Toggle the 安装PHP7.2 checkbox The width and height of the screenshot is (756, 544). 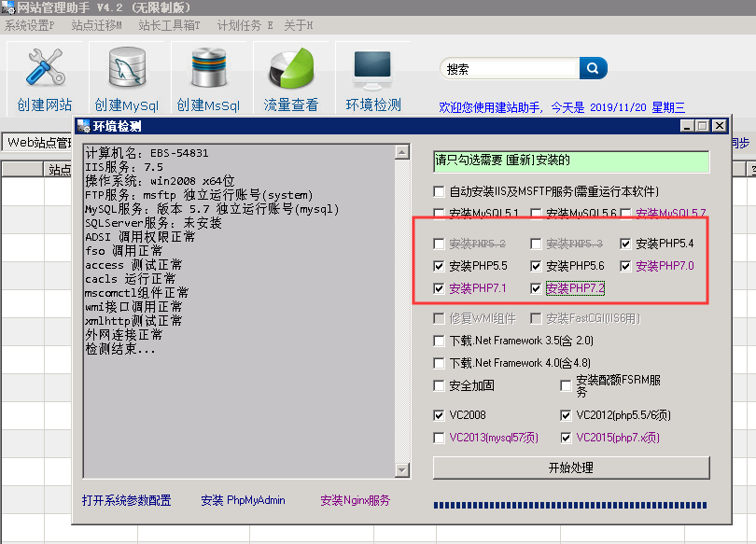(x=536, y=289)
